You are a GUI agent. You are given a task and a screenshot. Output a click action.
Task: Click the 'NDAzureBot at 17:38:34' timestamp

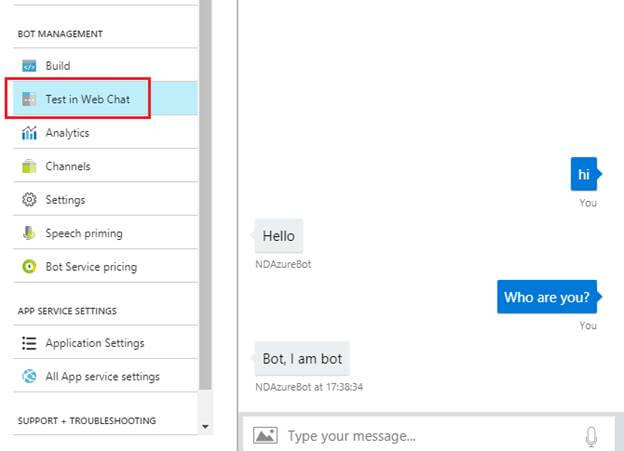(x=309, y=387)
